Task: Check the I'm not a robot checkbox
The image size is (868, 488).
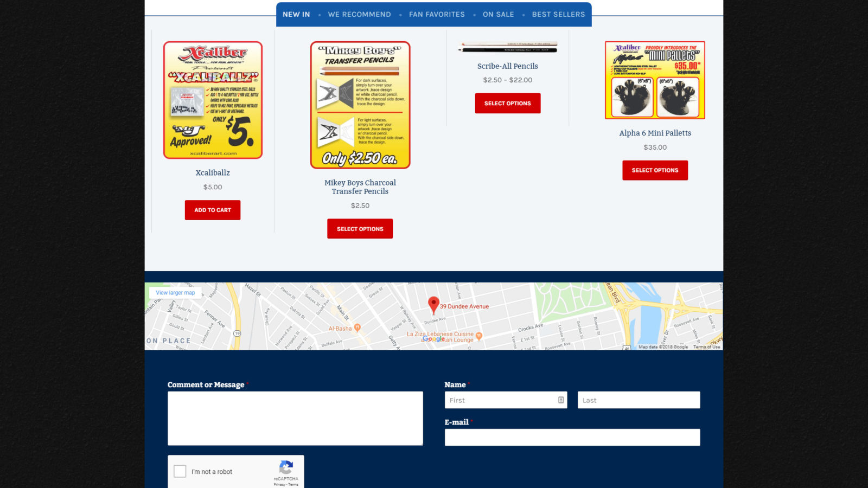Action: tap(180, 471)
